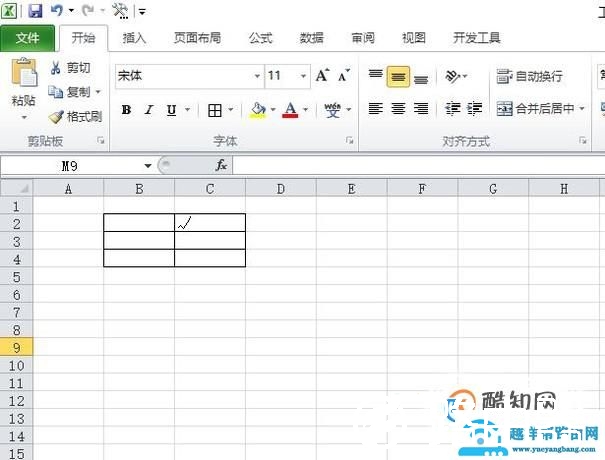
Task: Open the font color dropdown arrow
Action: [306, 110]
